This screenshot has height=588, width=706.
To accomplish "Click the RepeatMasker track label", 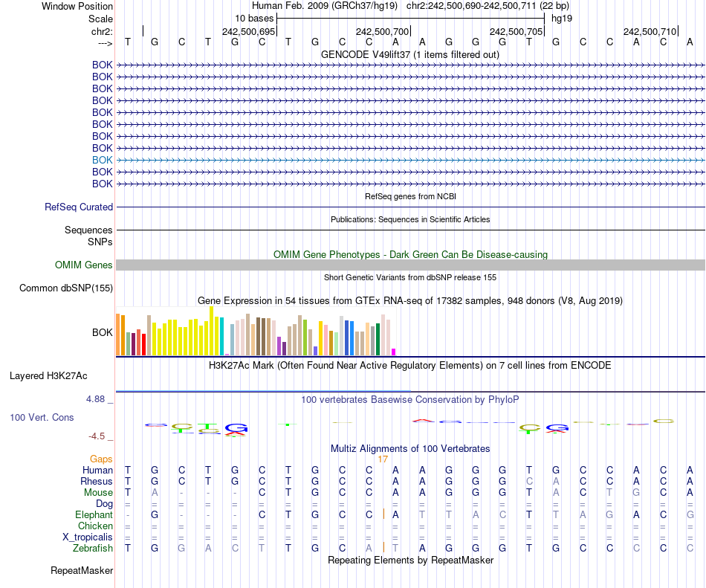I will click(82, 570).
